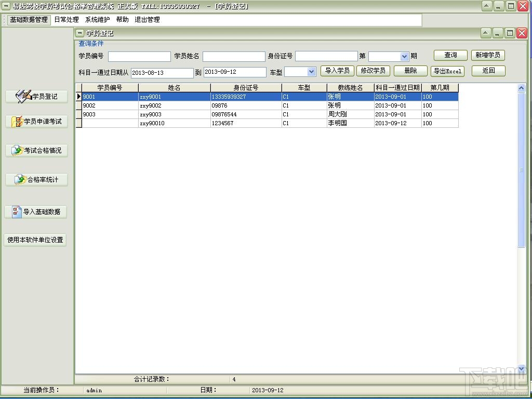Click date cell 2013-09-12 in zxy90010 row
The width and height of the screenshot is (532, 399).
coord(397,123)
